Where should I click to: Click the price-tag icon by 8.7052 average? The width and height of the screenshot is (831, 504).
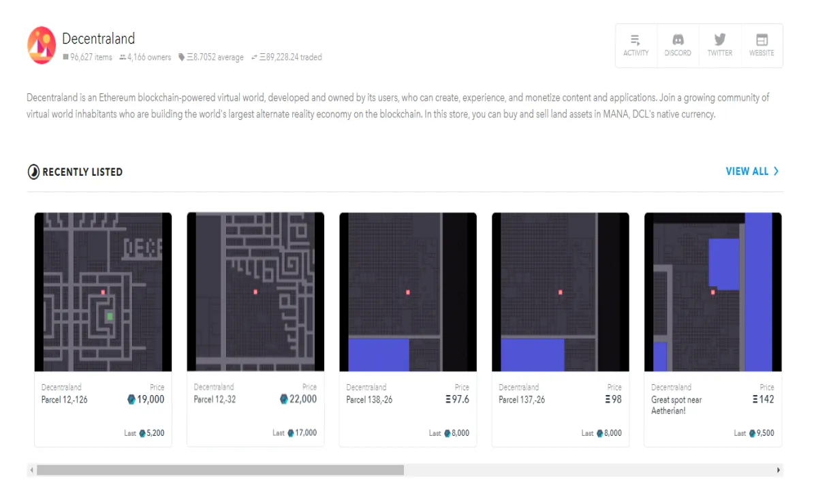coord(180,57)
